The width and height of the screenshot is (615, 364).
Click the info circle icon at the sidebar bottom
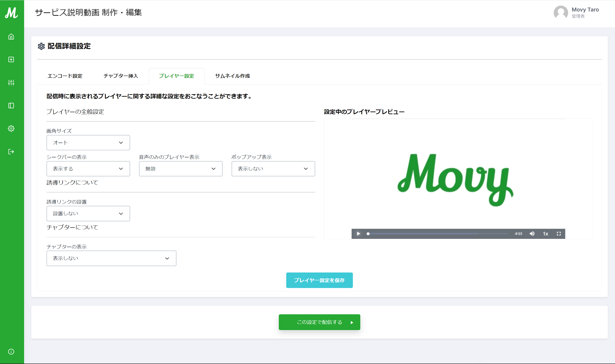click(x=11, y=351)
